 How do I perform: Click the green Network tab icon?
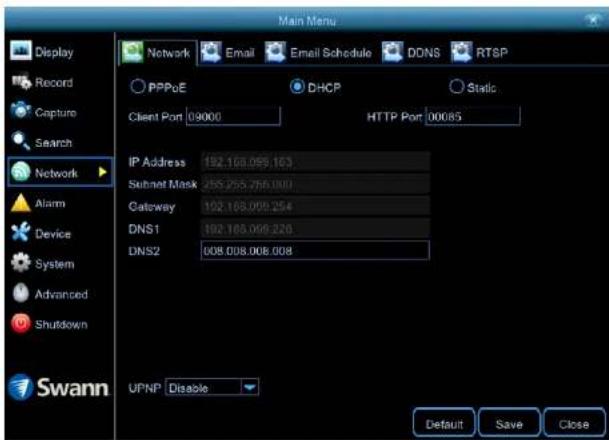tap(132, 52)
